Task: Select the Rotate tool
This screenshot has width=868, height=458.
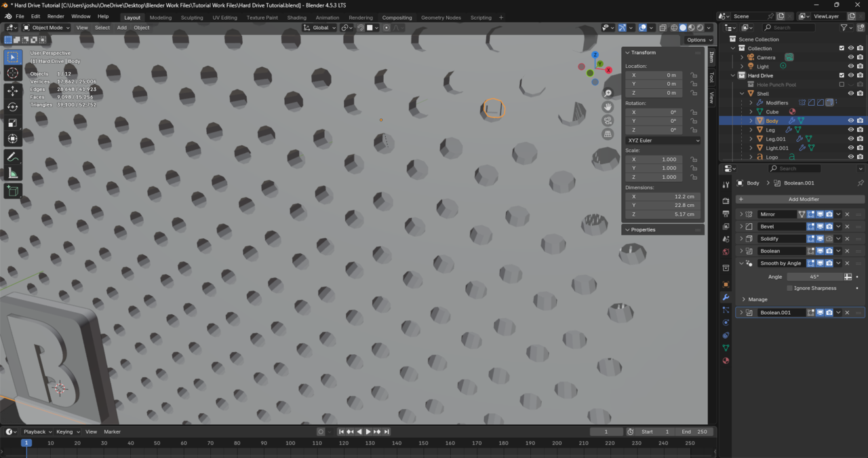Action: click(12, 107)
